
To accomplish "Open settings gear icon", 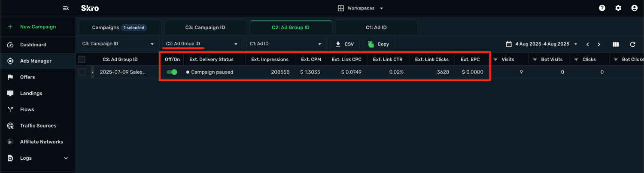I will click(x=618, y=8).
